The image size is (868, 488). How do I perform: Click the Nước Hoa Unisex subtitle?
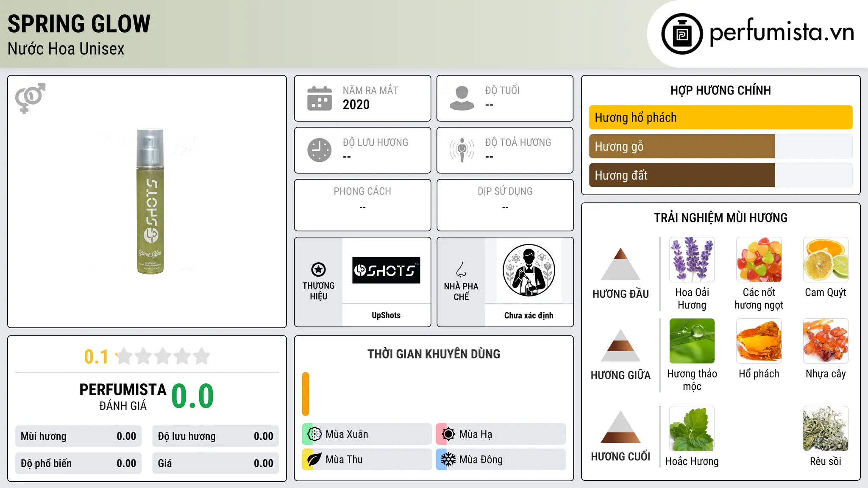(x=66, y=49)
